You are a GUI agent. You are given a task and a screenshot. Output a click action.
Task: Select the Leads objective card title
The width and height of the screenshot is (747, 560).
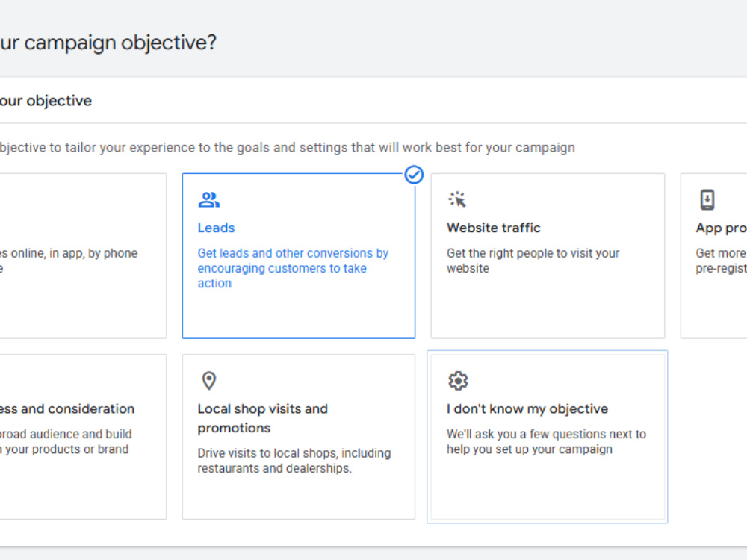click(x=217, y=228)
